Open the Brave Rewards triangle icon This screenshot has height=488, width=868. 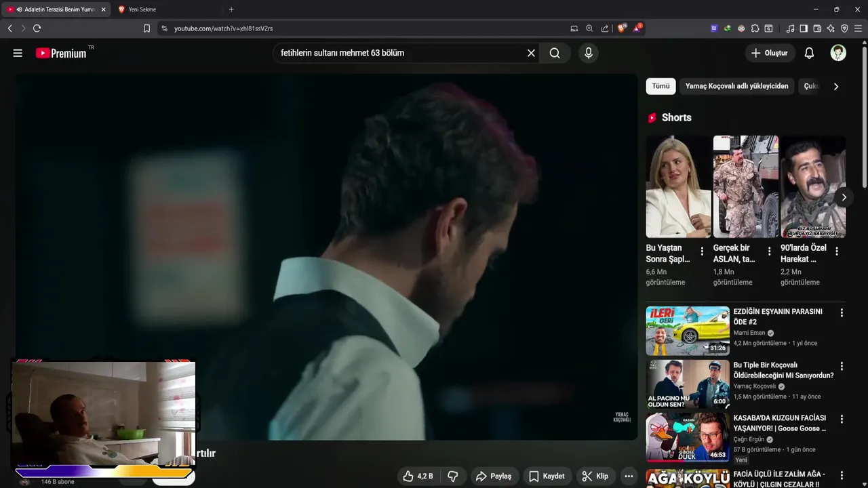pyautogui.click(x=638, y=28)
